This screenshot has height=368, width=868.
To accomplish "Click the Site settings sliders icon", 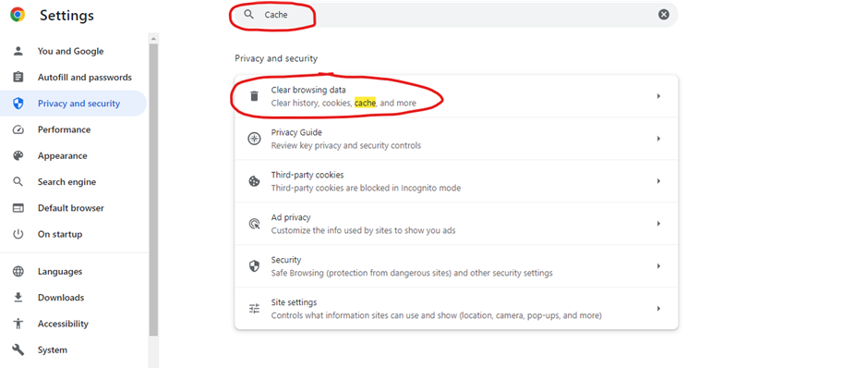I will click(x=254, y=309).
